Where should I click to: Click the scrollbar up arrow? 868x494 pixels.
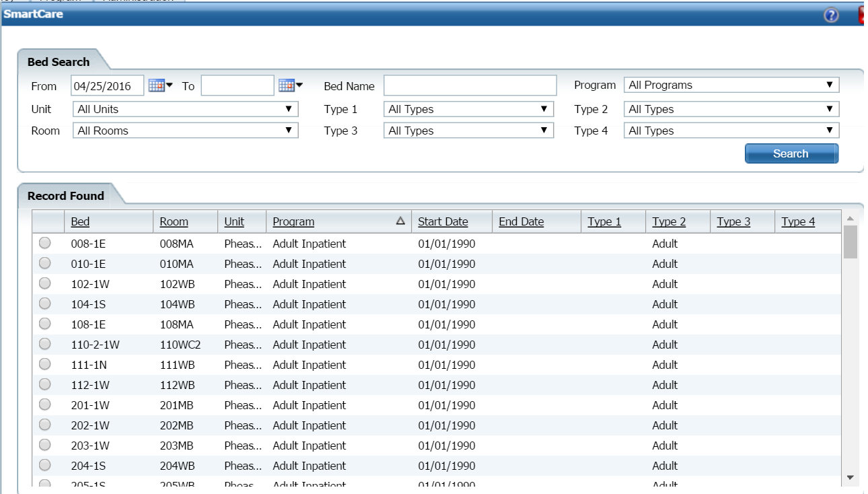tap(850, 219)
